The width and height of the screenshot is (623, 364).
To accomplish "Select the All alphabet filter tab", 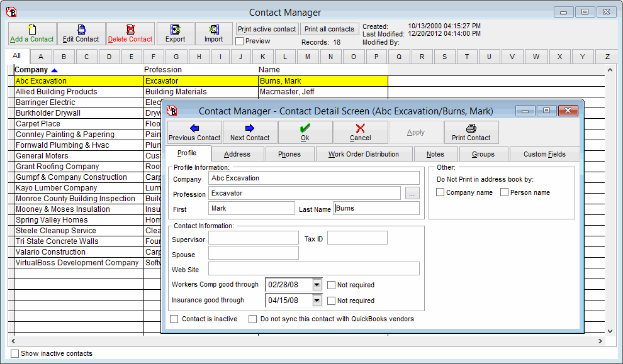I will [x=17, y=55].
